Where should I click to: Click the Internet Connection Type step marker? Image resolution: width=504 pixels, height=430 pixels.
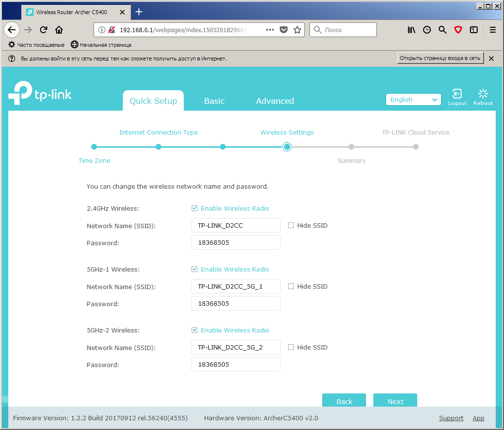pyautogui.click(x=158, y=147)
